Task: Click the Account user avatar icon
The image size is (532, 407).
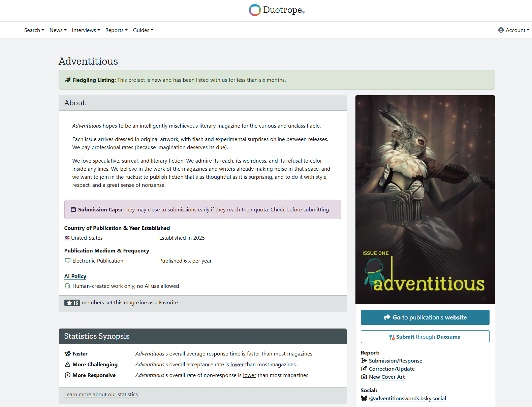Action: tap(501, 30)
